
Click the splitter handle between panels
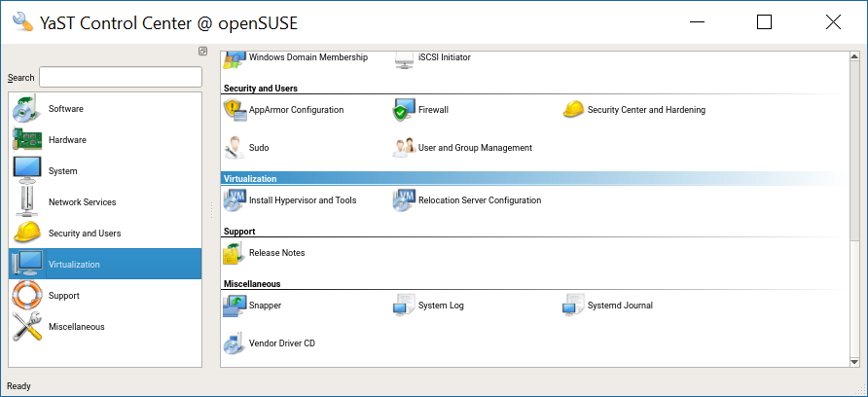tap(211, 209)
